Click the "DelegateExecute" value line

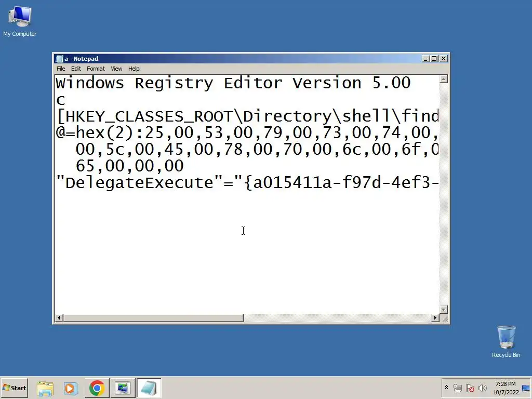pos(247,182)
